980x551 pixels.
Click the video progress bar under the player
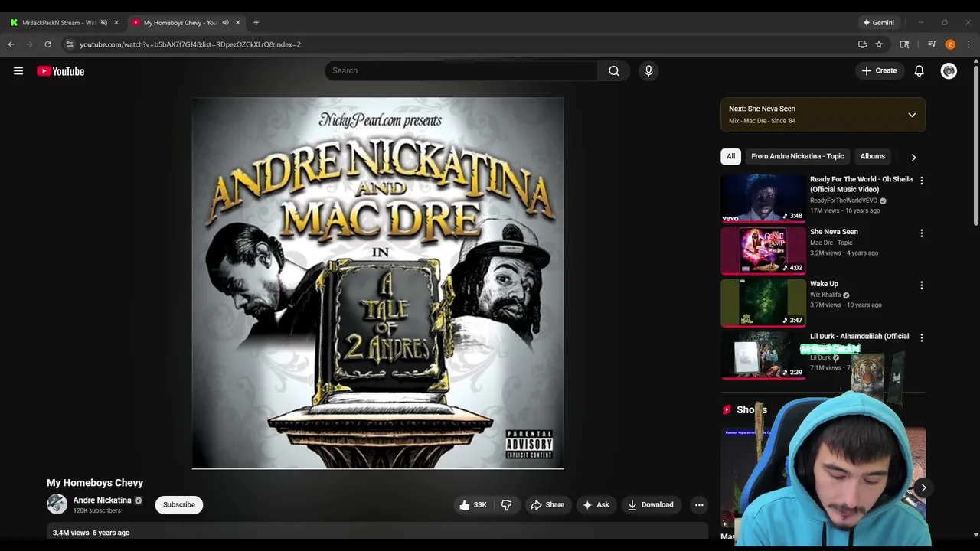tap(377, 468)
